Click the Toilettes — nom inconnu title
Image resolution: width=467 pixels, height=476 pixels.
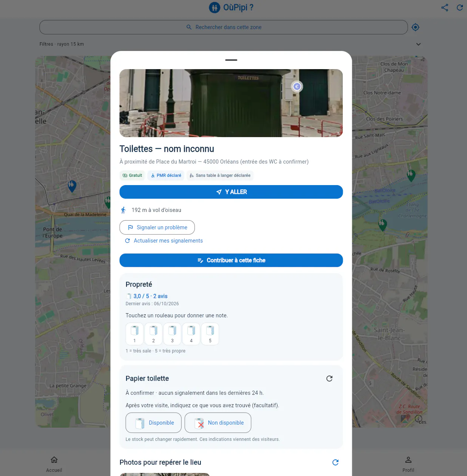(x=167, y=149)
